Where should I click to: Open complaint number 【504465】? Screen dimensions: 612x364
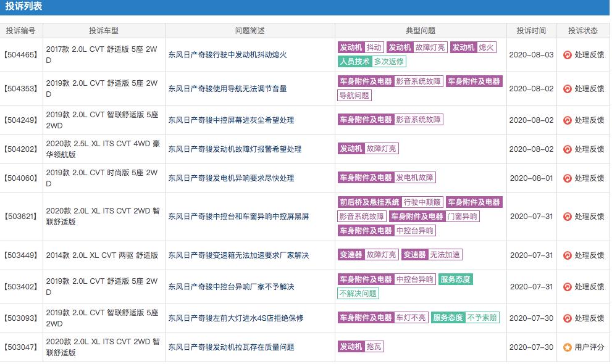click(20, 54)
